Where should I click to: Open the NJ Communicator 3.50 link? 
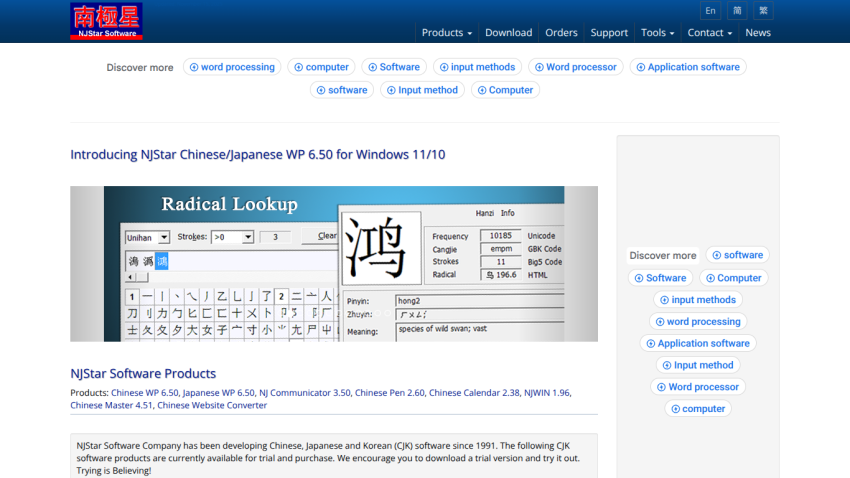click(x=305, y=392)
